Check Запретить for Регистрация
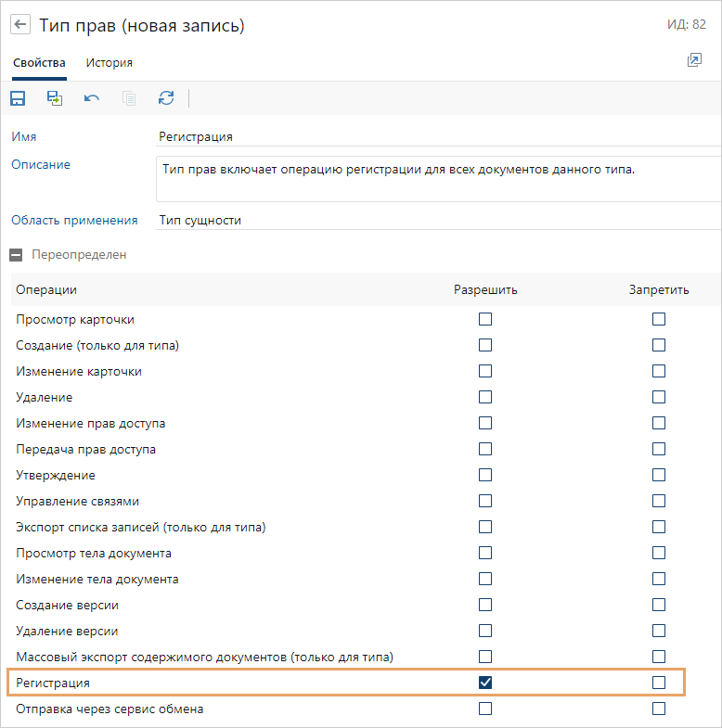This screenshot has height=728, width=722. click(x=659, y=683)
